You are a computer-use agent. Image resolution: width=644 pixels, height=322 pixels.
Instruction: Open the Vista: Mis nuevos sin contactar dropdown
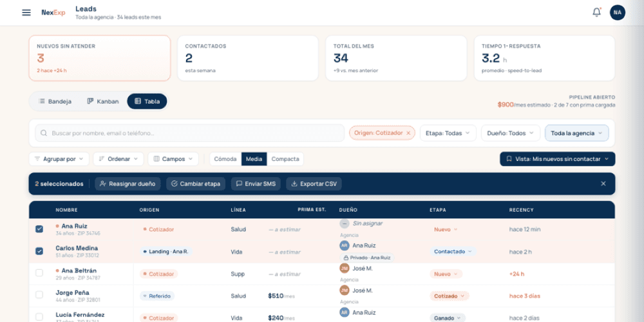tap(557, 159)
